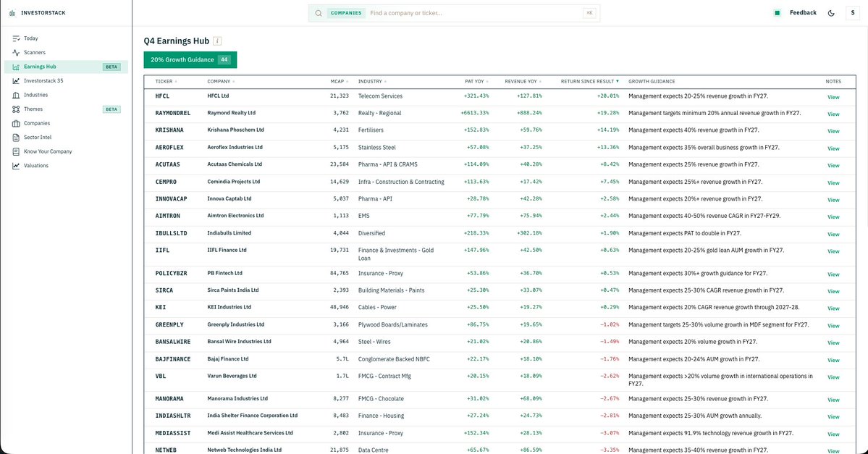Click the info icon beside Q4 Earnings Hub

point(218,41)
